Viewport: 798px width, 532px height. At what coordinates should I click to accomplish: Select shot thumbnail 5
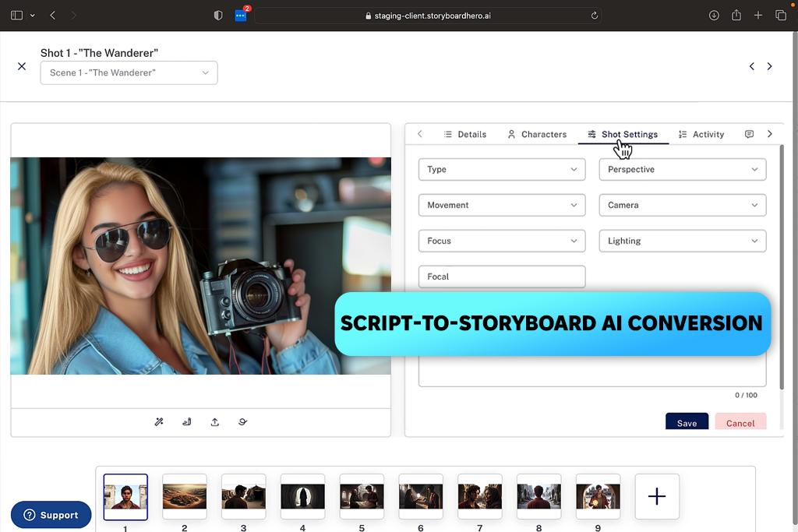point(362,497)
